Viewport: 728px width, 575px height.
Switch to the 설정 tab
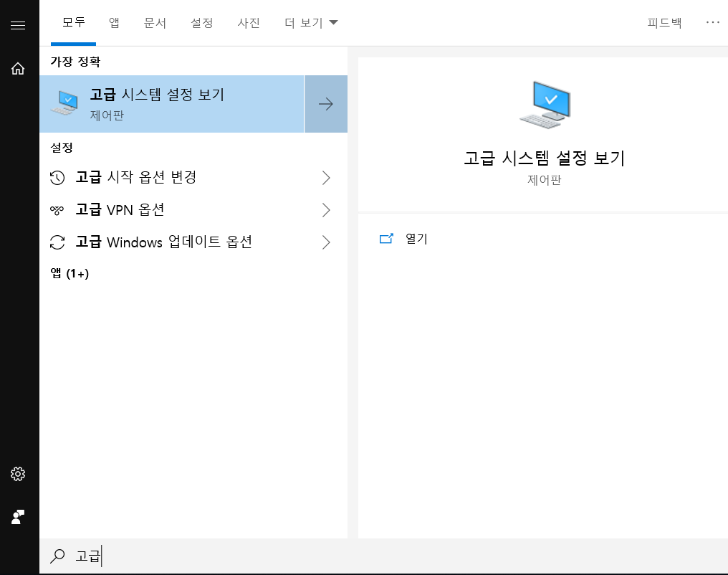point(201,22)
